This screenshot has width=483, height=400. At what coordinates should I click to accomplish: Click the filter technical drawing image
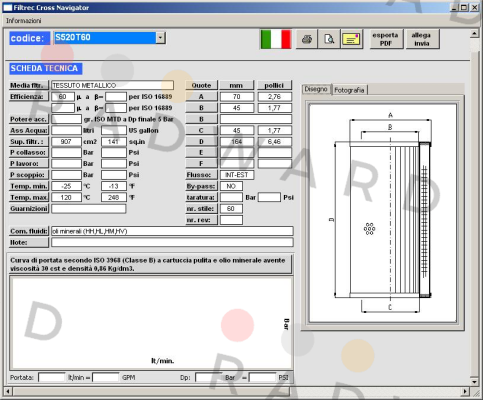pyautogui.click(x=383, y=213)
